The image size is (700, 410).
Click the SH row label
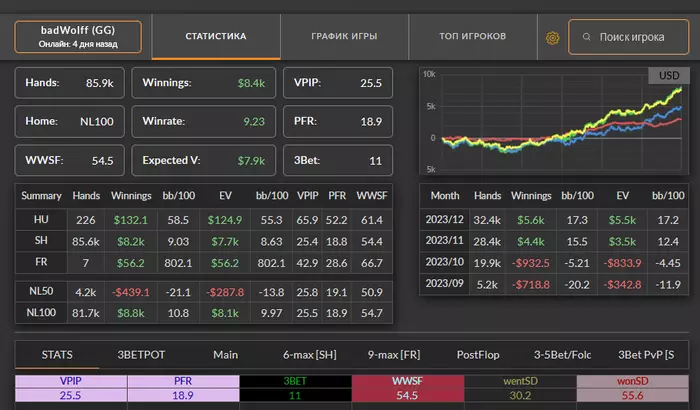41,241
